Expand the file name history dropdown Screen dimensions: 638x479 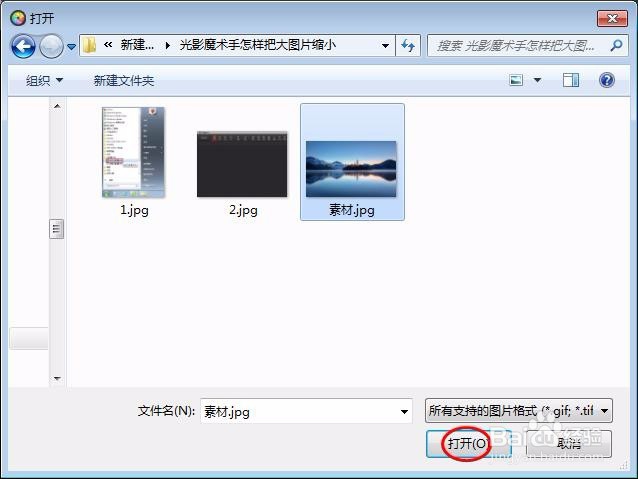coord(404,411)
